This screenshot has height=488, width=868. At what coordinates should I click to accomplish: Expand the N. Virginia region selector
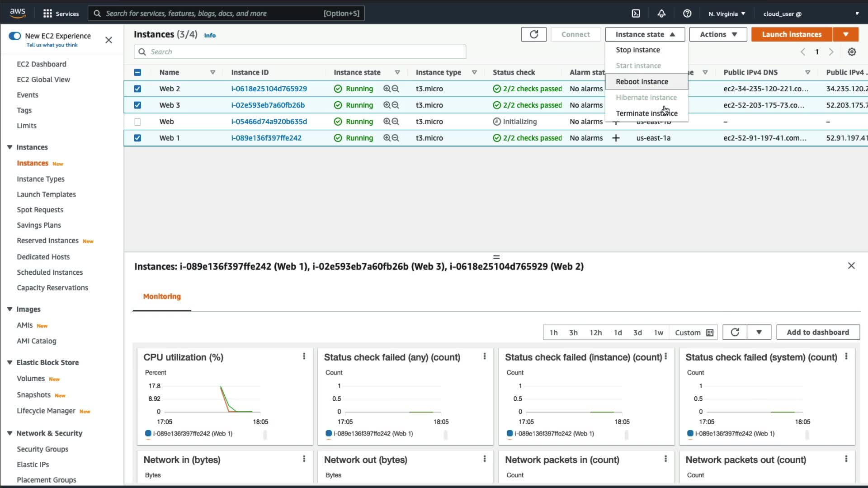click(726, 14)
